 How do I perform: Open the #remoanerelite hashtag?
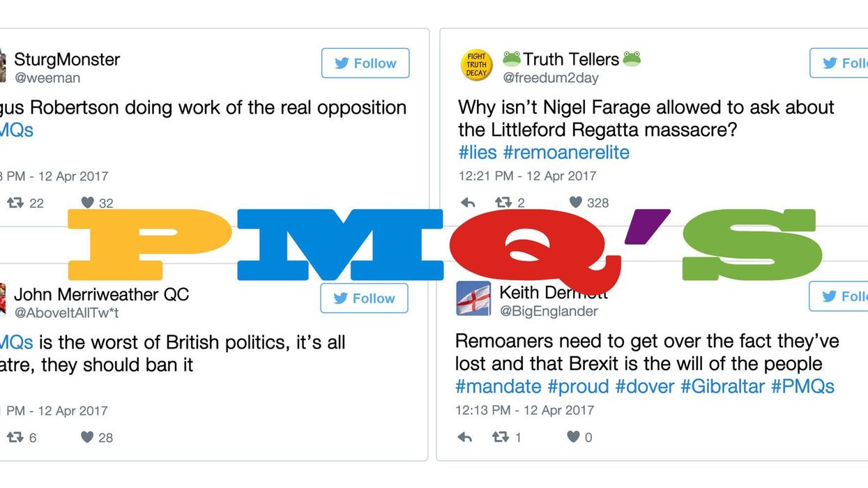(566, 152)
